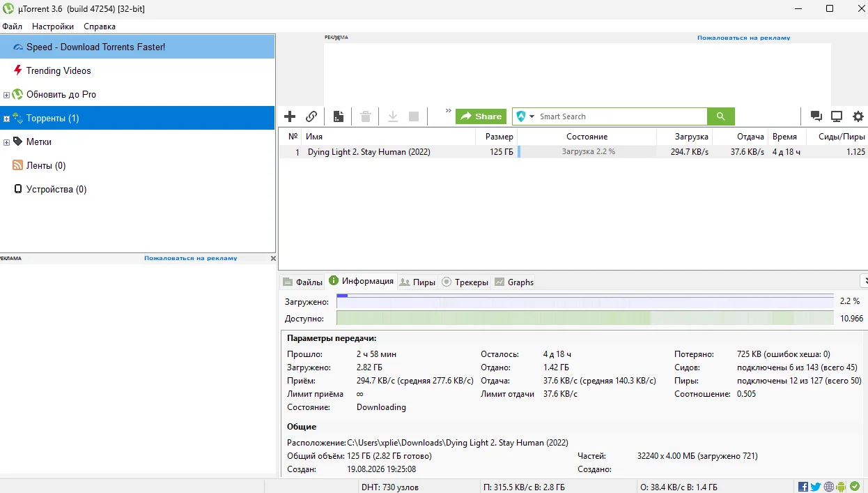This screenshot has height=493, width=868.
Task: Click the chat bubbles toolbar icon
Action: coord(816,116)
